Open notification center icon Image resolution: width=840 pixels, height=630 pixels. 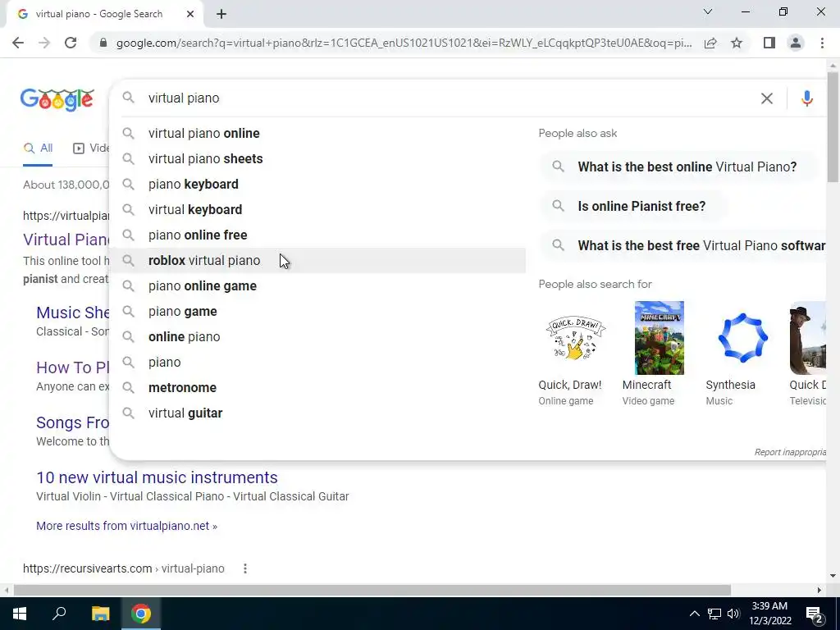[815, 614]
